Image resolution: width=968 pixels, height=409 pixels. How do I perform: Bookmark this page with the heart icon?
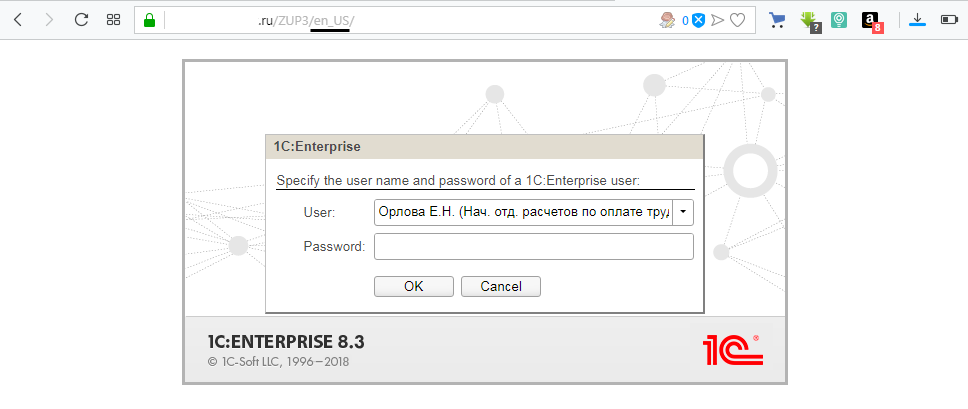tap(737, 20)
